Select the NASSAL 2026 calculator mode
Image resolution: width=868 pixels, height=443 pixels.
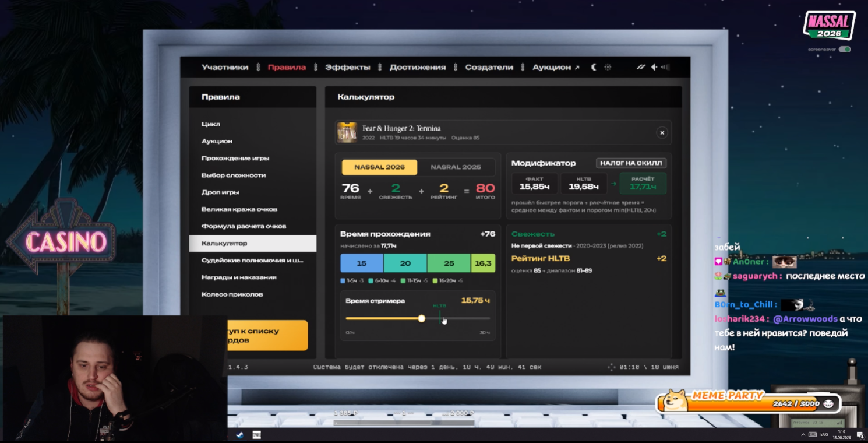pos(380,167)
